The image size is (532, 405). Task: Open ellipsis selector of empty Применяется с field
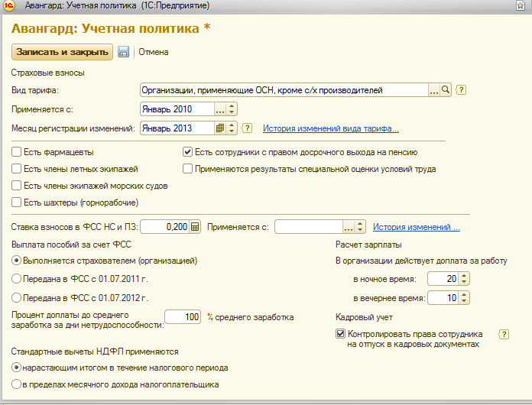point(349,227)
